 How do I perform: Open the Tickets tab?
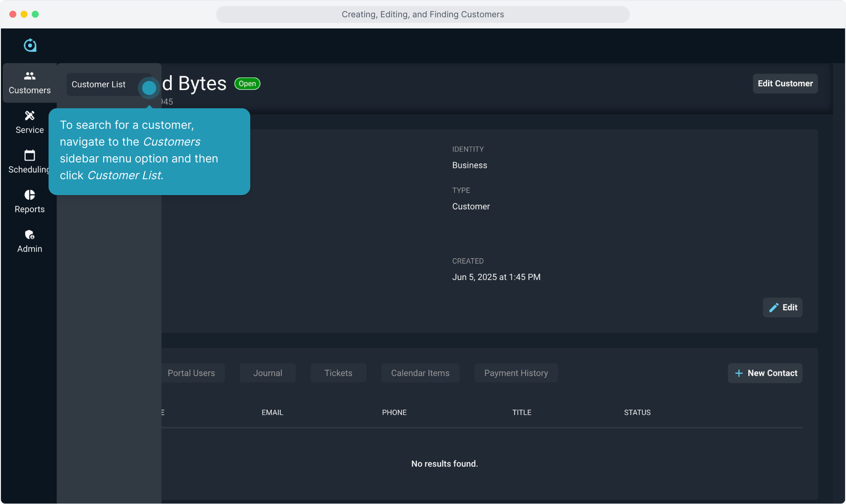tap(338, 373)
